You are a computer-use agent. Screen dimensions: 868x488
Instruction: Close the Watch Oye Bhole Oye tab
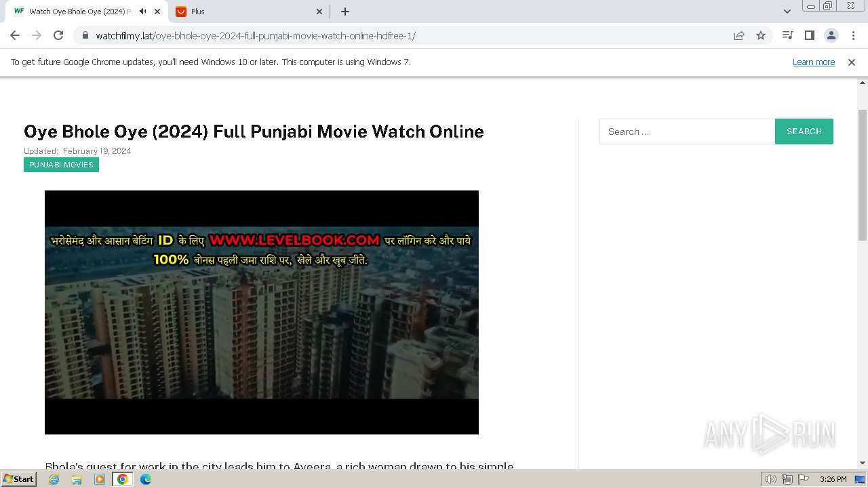[x=157, y=12]
